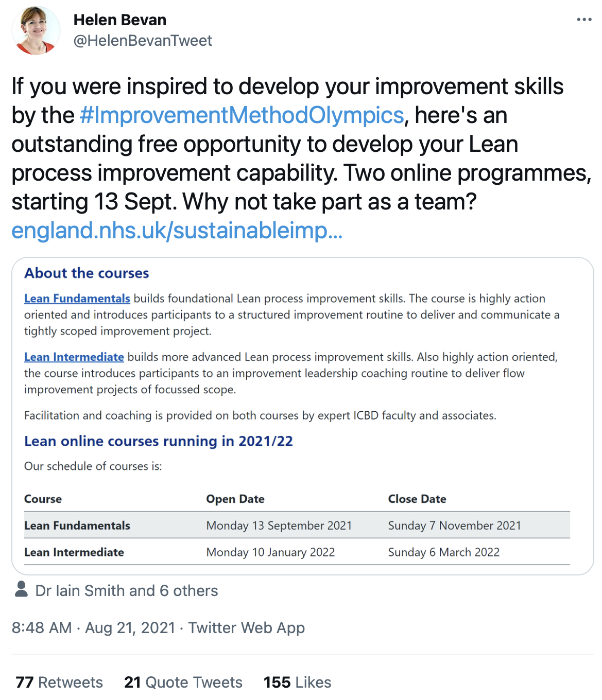Click the Helen Bevan display name
Image resolution: width=602 pixels, height=700 pixels.
pos(120,20)
